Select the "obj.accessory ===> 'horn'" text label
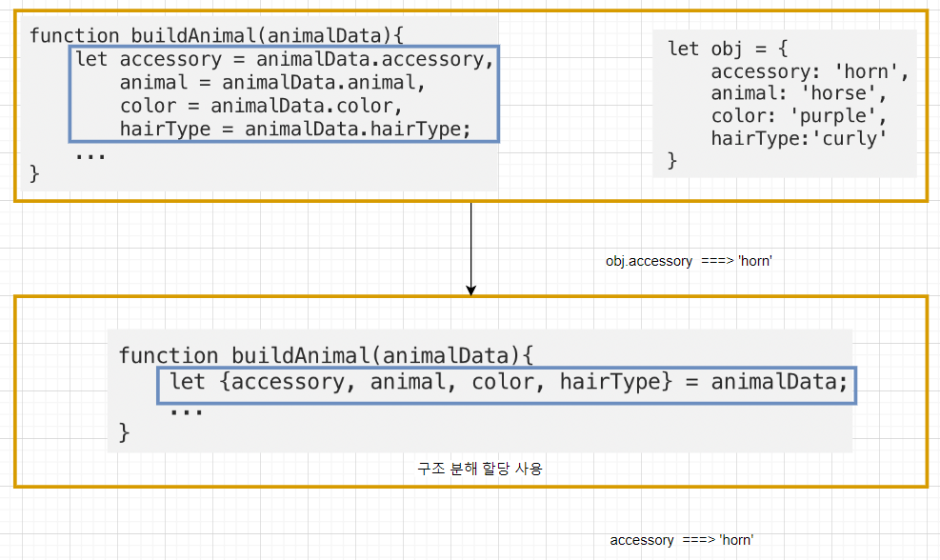Screen dimensions: 940x560 coord(689,261)
